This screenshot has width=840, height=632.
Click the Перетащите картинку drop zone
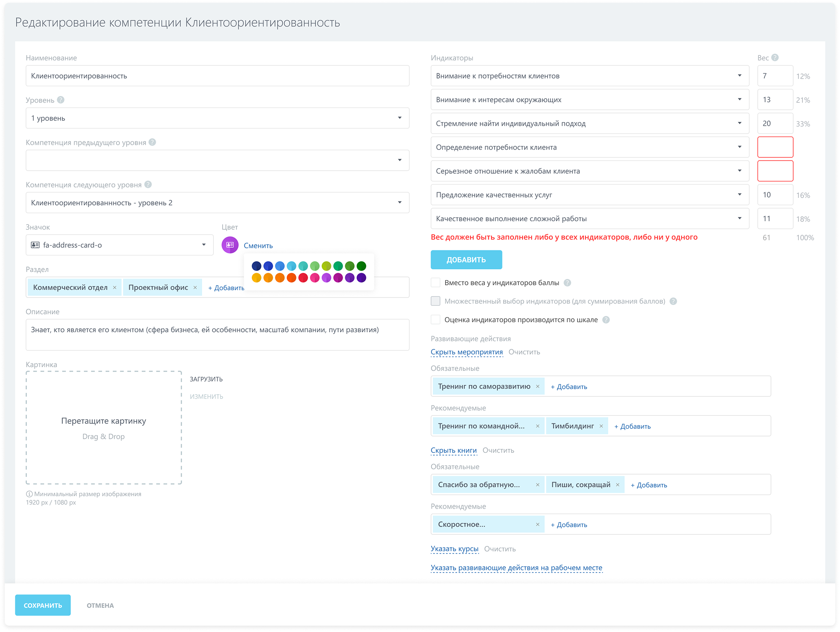(104, 428)
